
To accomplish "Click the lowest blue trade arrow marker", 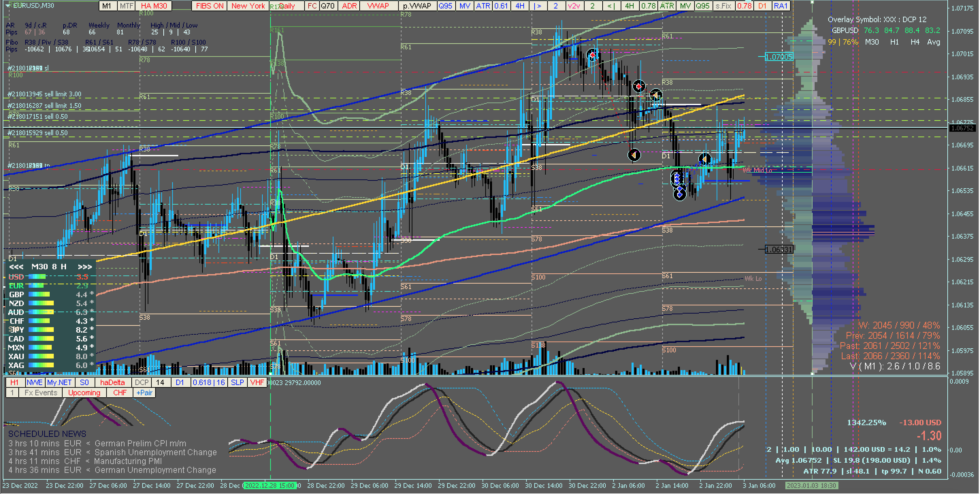I will pos(680,194).
